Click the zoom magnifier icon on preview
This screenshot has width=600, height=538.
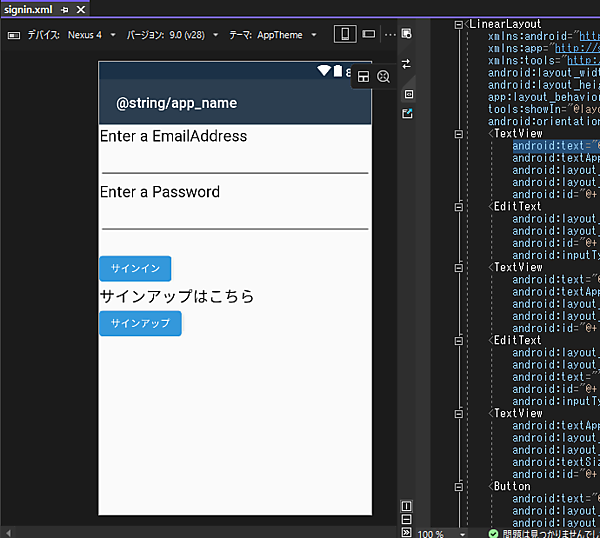point(383,76)
